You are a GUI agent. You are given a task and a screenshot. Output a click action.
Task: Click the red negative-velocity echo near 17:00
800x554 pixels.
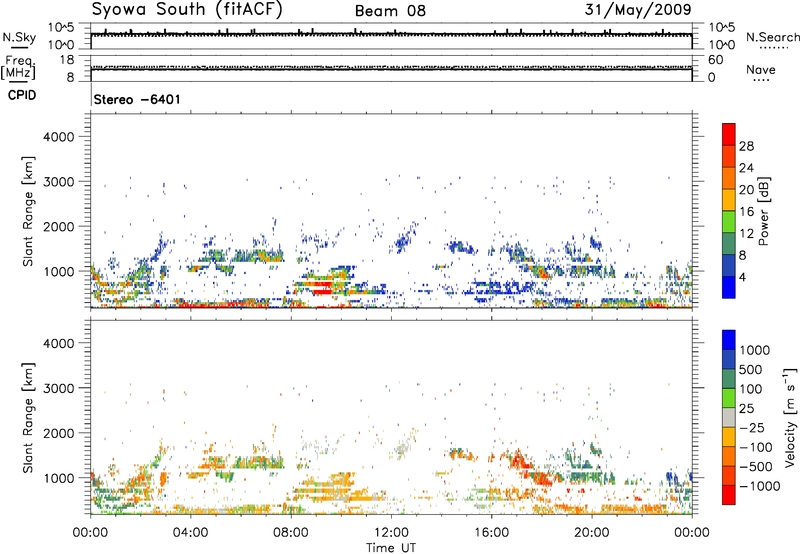coord(519,461)
